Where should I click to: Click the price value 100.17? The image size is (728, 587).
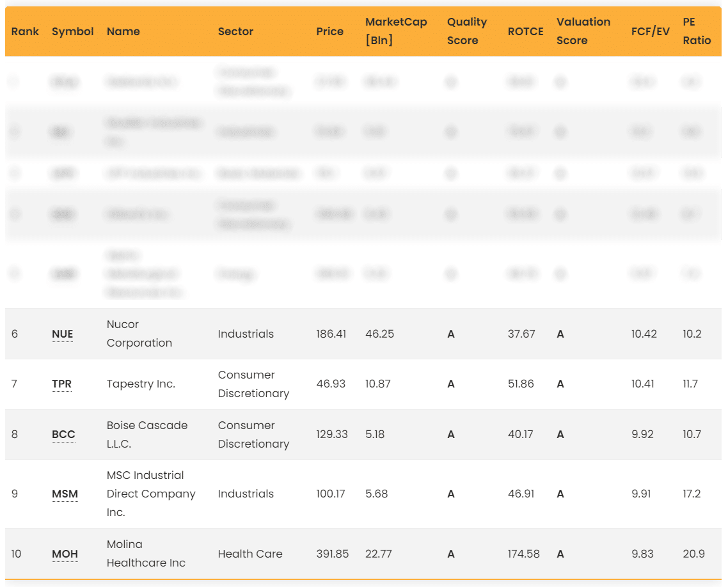(x=331, y=494)
